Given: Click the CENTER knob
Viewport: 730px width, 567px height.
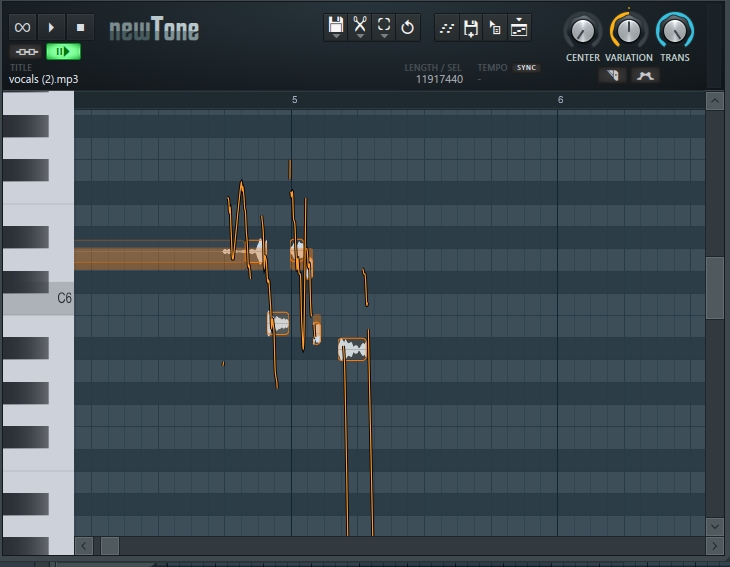Looking at the screenshot, I should coord(582,32).
